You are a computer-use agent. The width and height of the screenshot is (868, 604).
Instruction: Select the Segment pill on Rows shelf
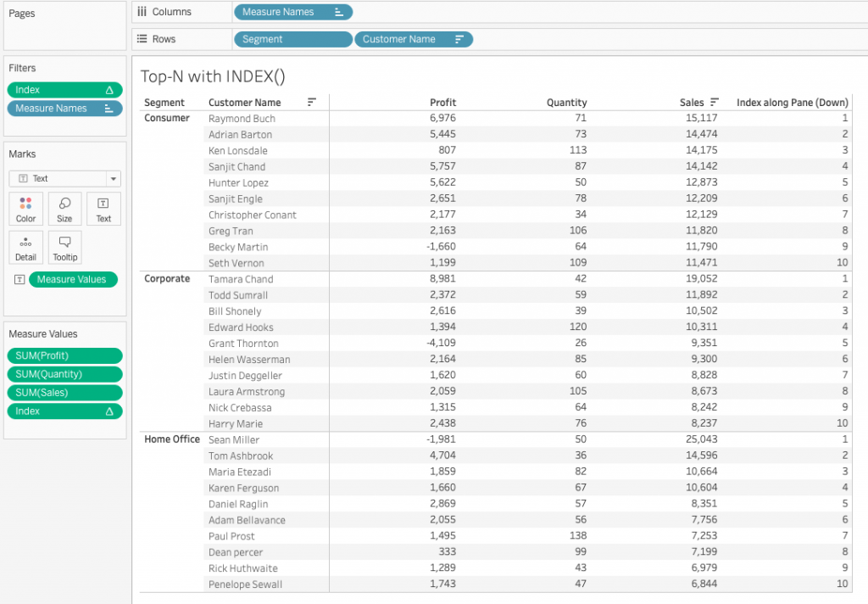click(x=292, y=39)
